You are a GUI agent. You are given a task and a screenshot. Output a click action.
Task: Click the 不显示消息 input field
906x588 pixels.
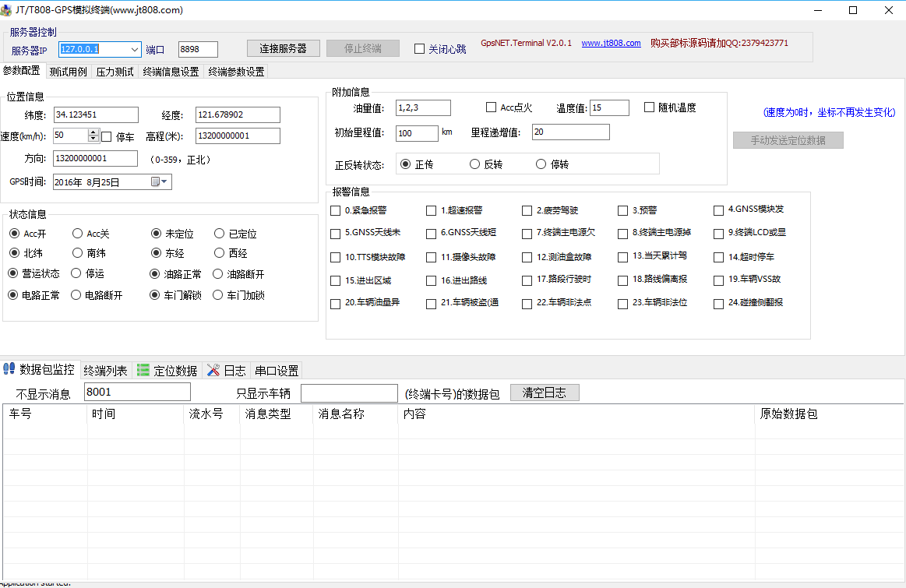pyautogui.click(x=138, y=393)
